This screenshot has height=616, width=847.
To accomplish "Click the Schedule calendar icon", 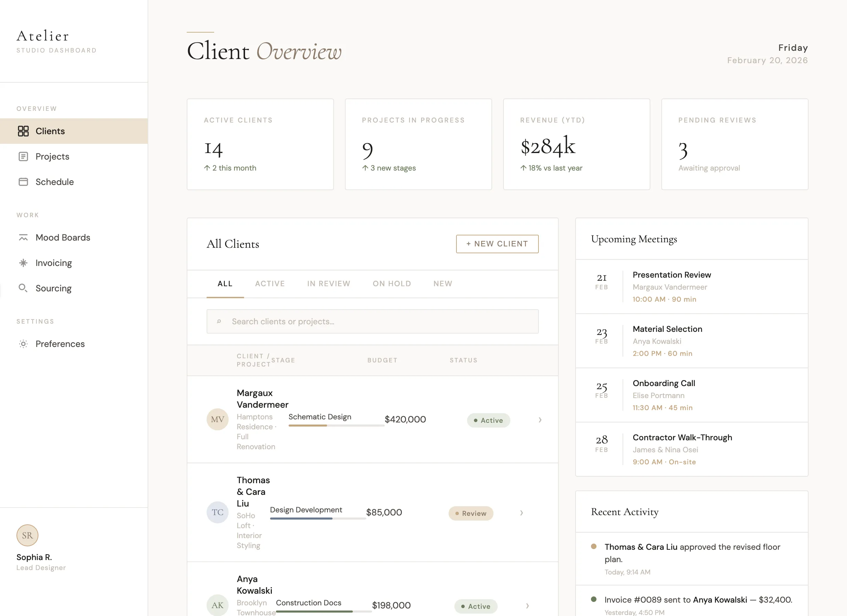I will tap(23, 182).
